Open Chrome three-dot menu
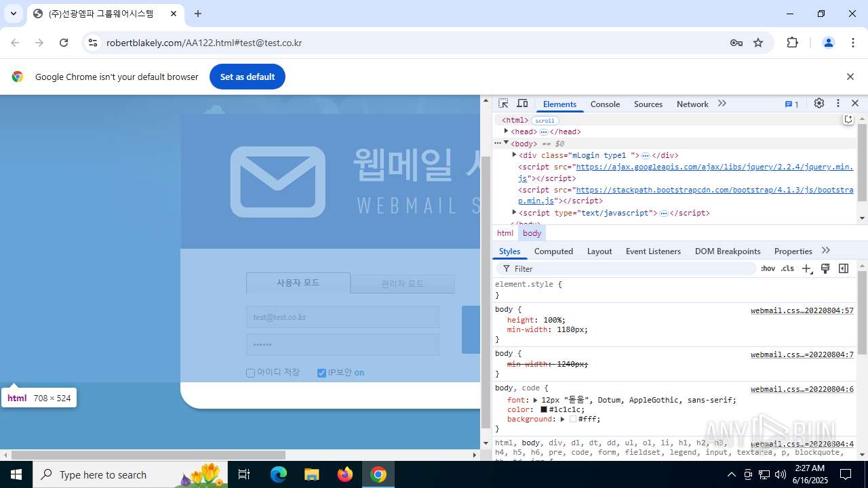Viewport: 868px width, 488px height. pyautogui.click(x=853, y=43)
